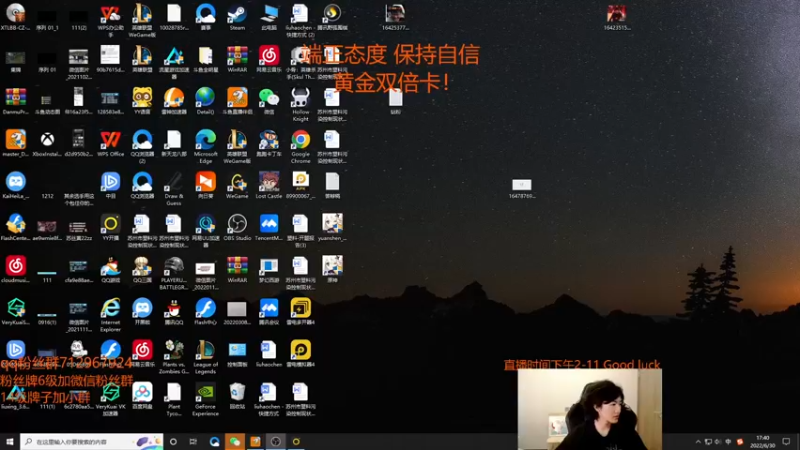Image resolution: width=800 pixels, height=450 pixels.
Task: Open the 向日葵 remote control shortcut
Action: tap(206, 186)
